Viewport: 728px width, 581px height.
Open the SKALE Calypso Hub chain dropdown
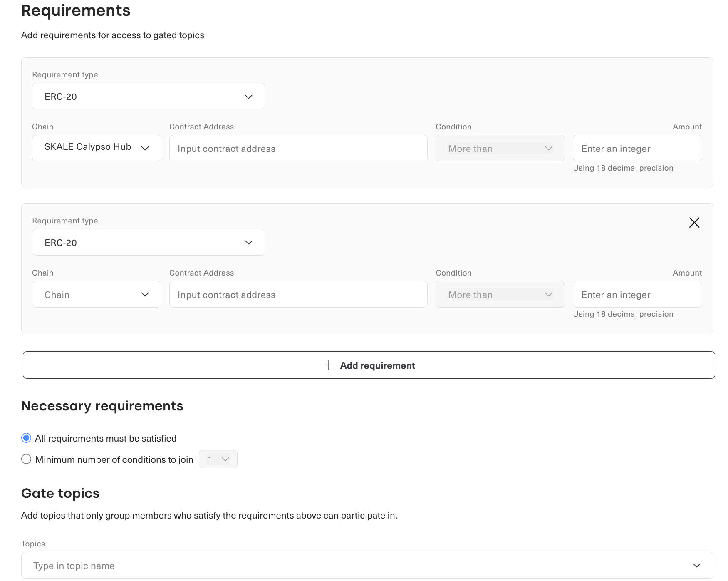coord(96,148)
